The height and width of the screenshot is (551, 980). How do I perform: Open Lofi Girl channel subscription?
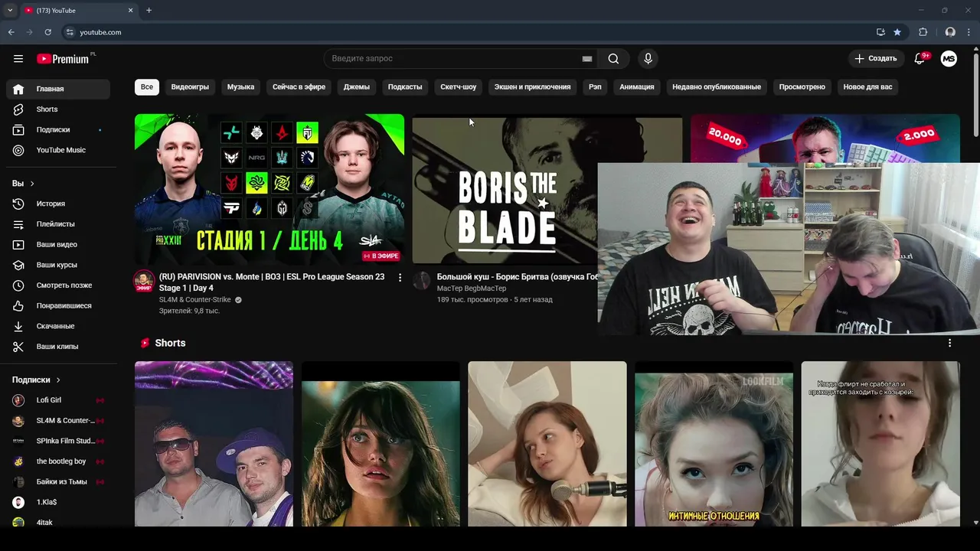[58, 400]
